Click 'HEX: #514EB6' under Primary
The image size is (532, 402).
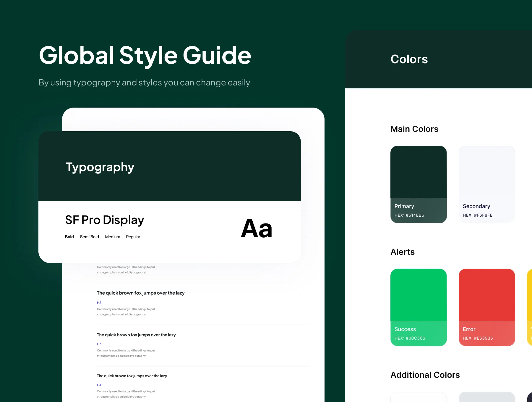[409, 215]
